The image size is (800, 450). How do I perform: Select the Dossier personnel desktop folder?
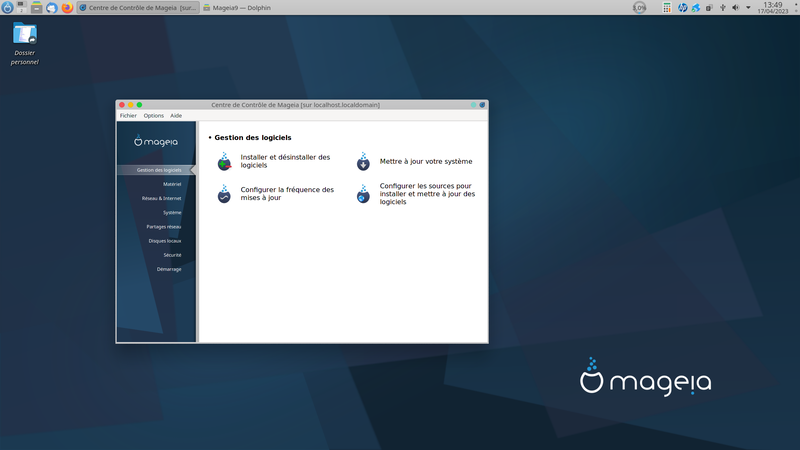point(24,44)
